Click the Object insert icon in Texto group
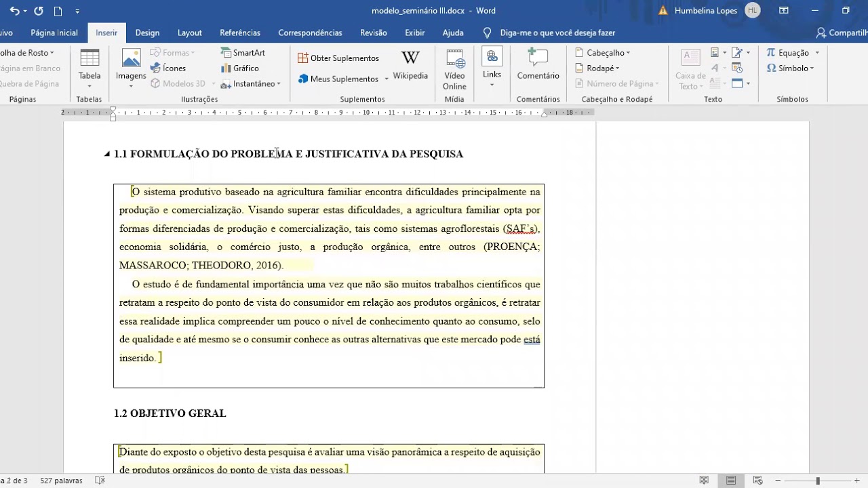868x488 pixels. click(x=737, y=83)
